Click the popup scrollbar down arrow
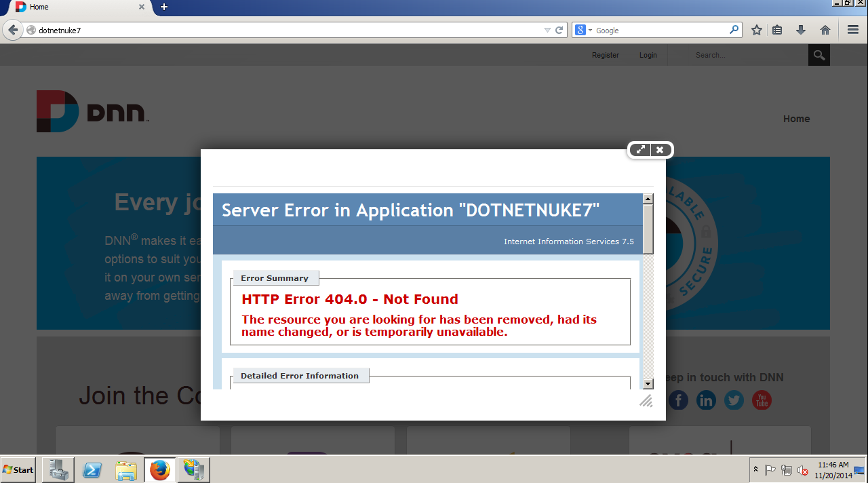 (648, 383)
